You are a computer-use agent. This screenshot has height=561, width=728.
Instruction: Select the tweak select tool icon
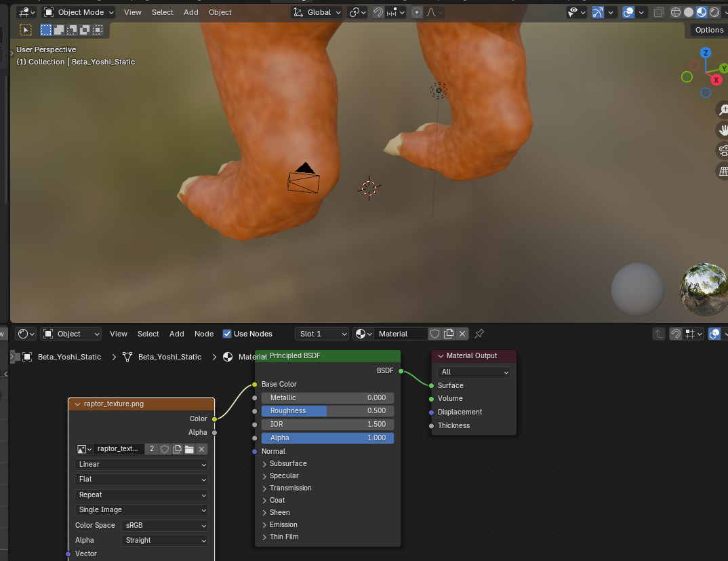26,31
